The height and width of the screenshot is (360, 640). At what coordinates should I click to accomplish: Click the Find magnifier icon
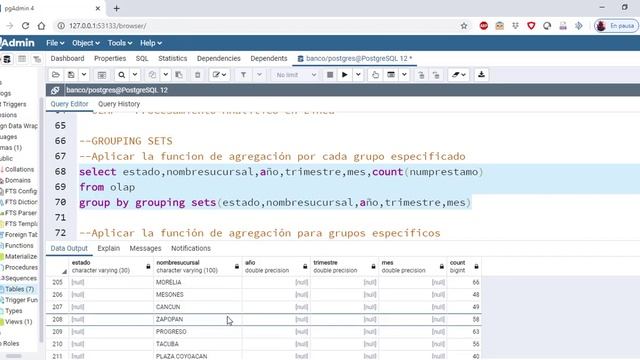(x=122, y=75)
